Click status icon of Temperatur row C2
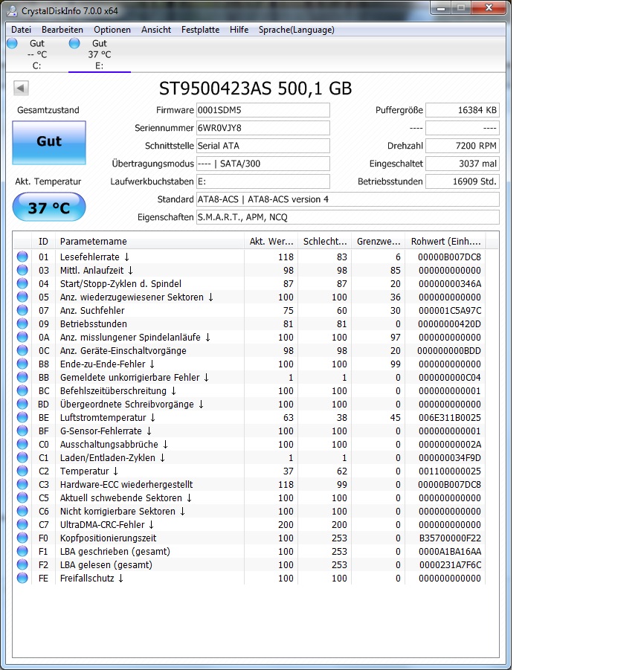This screenshot has height=670, width=644. click(22, 471)
